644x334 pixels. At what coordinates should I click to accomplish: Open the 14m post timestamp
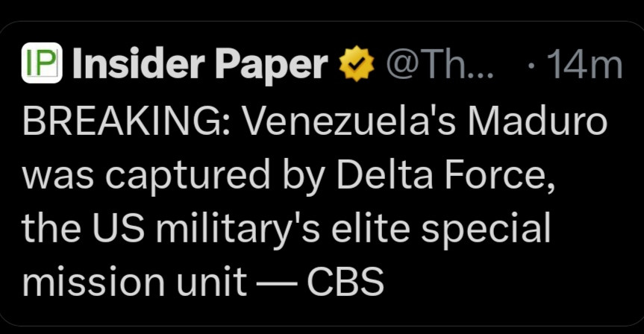pos(586,66)
